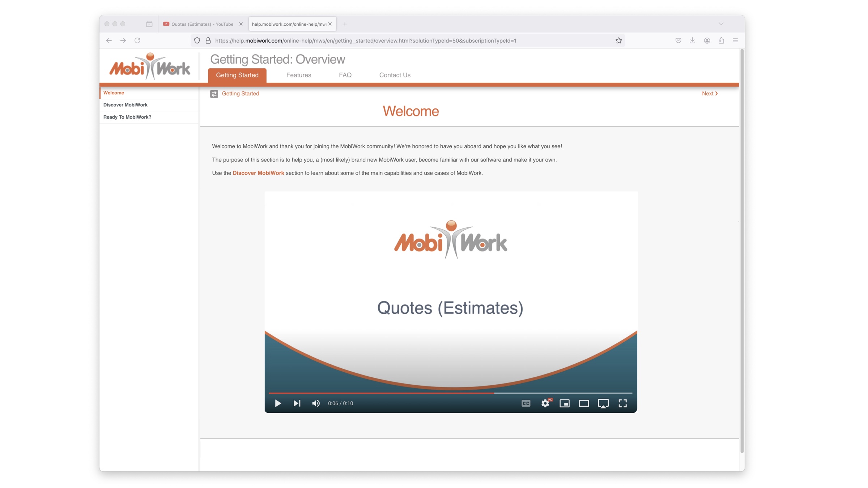Select the Contact Us menu item
The image size is (868, 488).
(x=395, y=75)
